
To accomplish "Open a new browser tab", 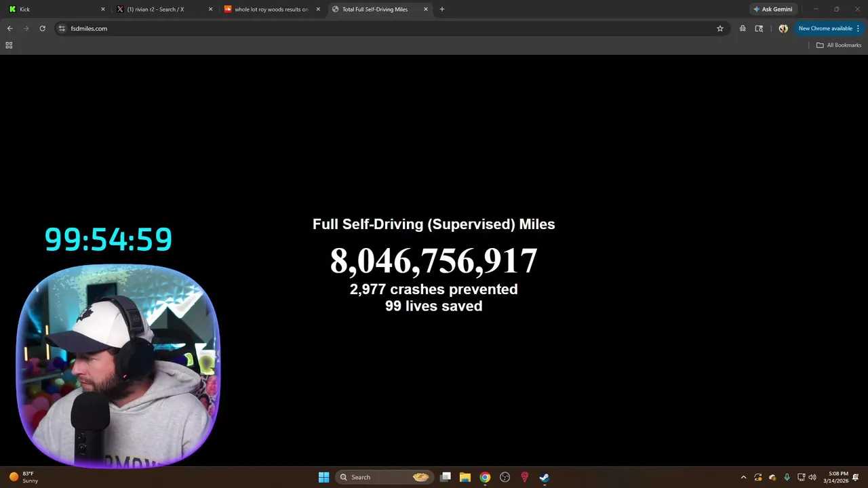I will coord(442,9).
